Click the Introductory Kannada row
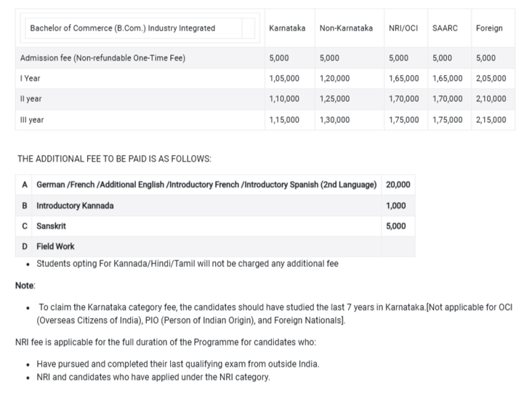Image resolution: width=532 pixels, height=398 pixels. click(75, 206)
